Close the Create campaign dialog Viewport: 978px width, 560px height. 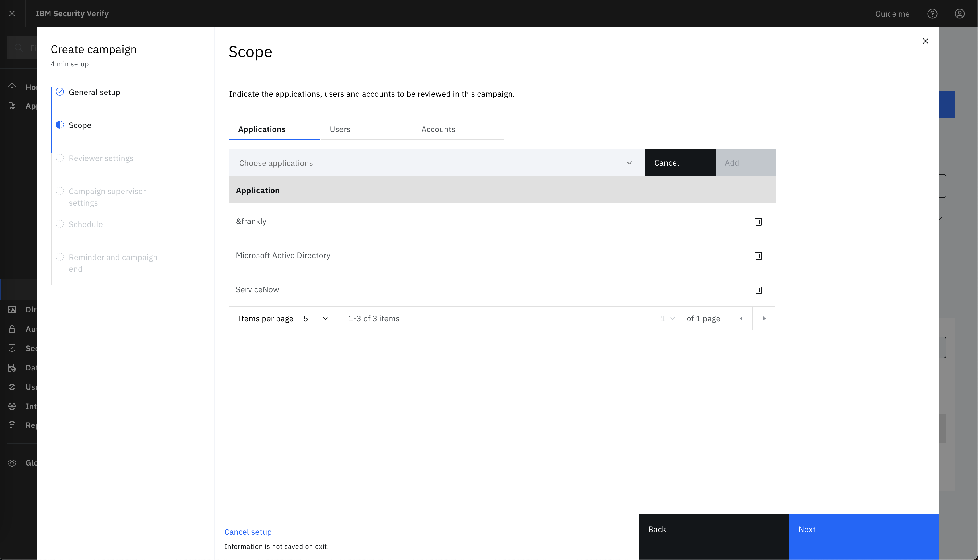(x=925, y=41)
